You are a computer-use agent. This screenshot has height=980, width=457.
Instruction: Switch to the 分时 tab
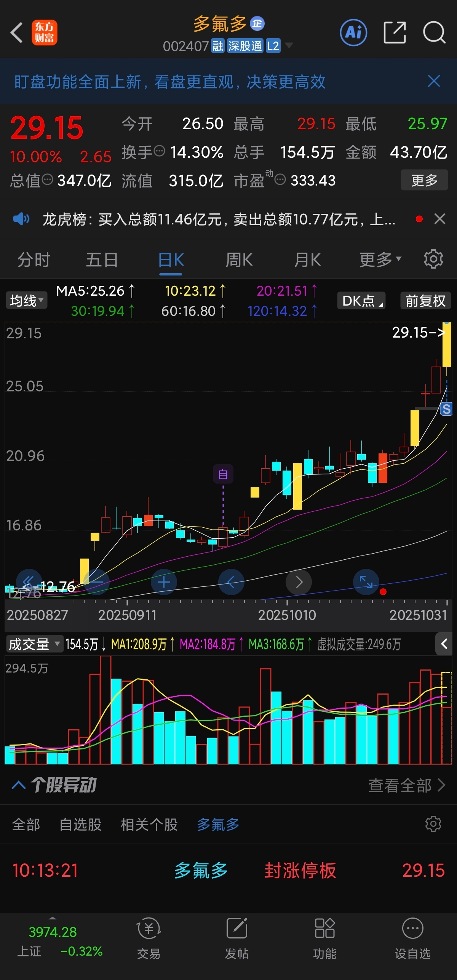34,260
